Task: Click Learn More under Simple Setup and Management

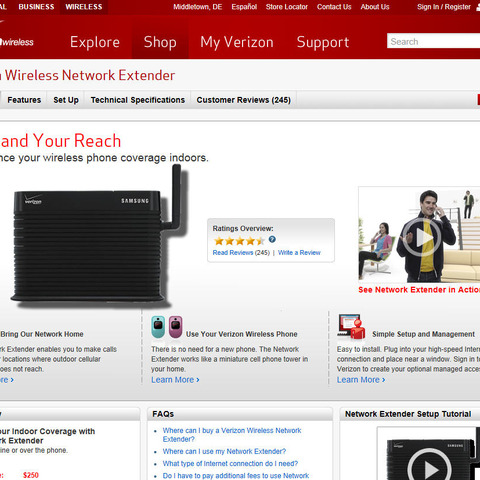Action: pos(361,380)
